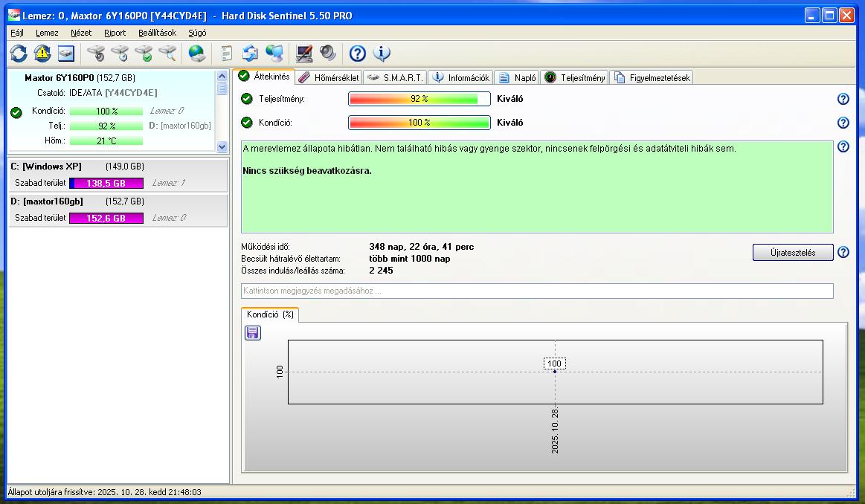Image resolution: width=865 pixels, height=504 pixels.
Task: Click the note input field
Action: pos(536,291)
